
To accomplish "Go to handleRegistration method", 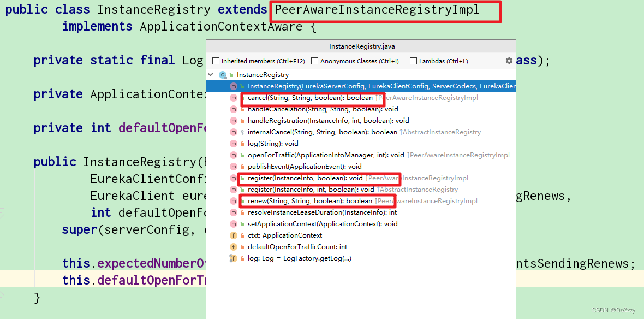I will click(x=328, y=121).
